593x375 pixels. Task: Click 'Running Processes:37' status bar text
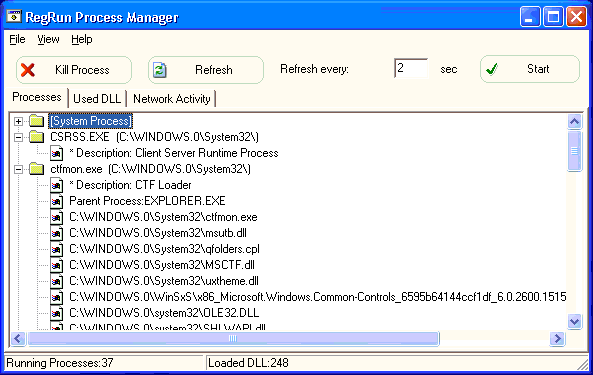[x=60, y=363]
